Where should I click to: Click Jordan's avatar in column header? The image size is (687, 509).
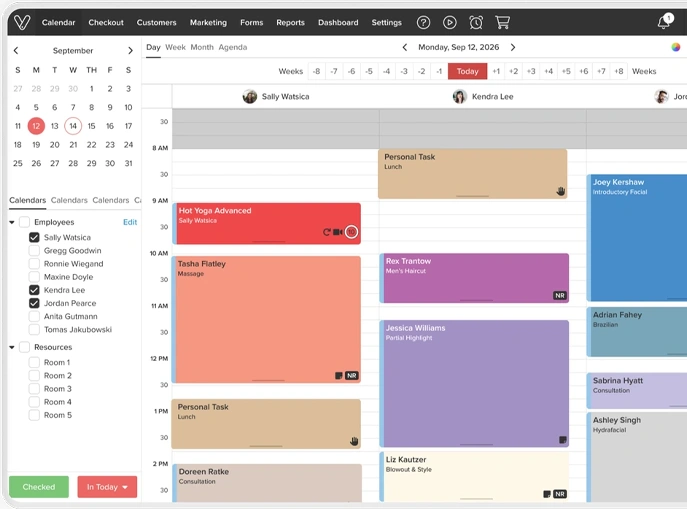(661, 96)
